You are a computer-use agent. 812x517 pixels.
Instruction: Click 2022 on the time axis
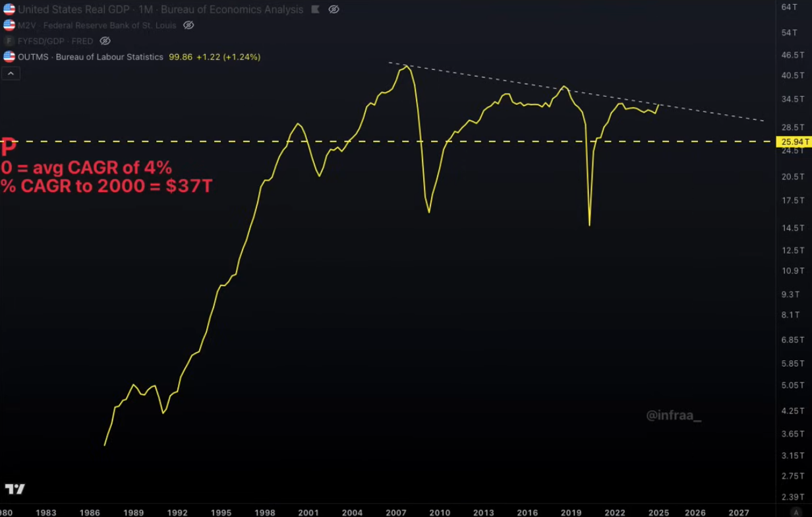pyautogui.click(x=615, y=512)
